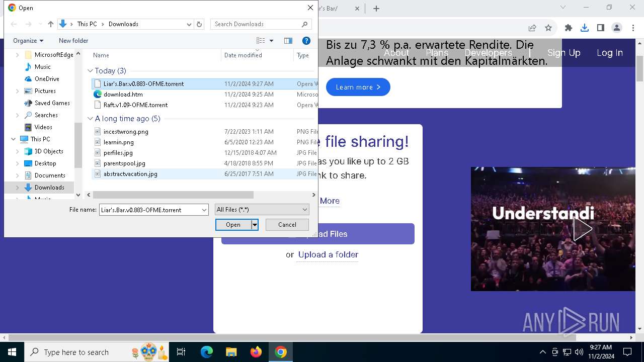Play the Understanding video ad
The width and height of the screenshot is (644, 362).
582,230
